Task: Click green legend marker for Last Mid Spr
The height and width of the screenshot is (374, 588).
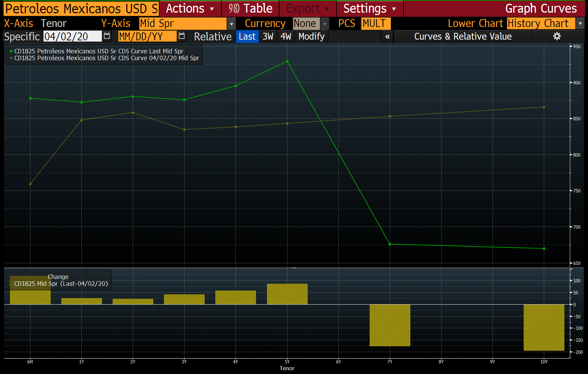Action: pos(11,51)
